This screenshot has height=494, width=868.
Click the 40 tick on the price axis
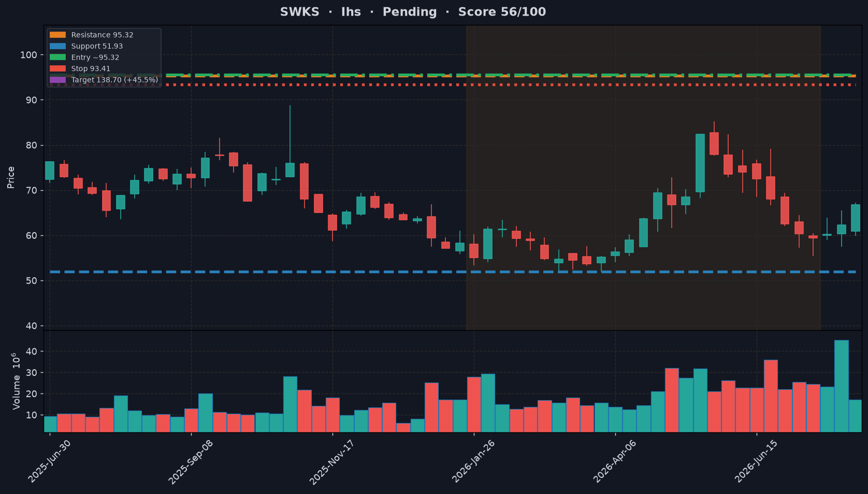tap(32, 326)
